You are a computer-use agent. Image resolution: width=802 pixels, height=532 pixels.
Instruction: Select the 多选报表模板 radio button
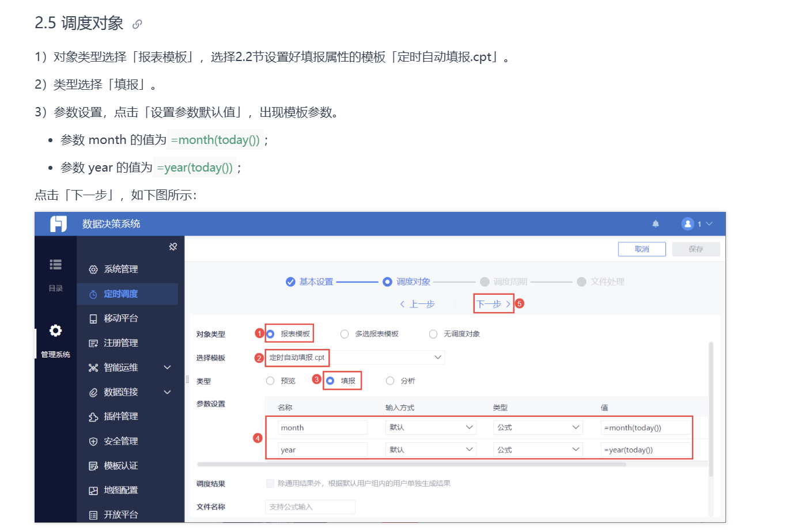tap(345, 334)
